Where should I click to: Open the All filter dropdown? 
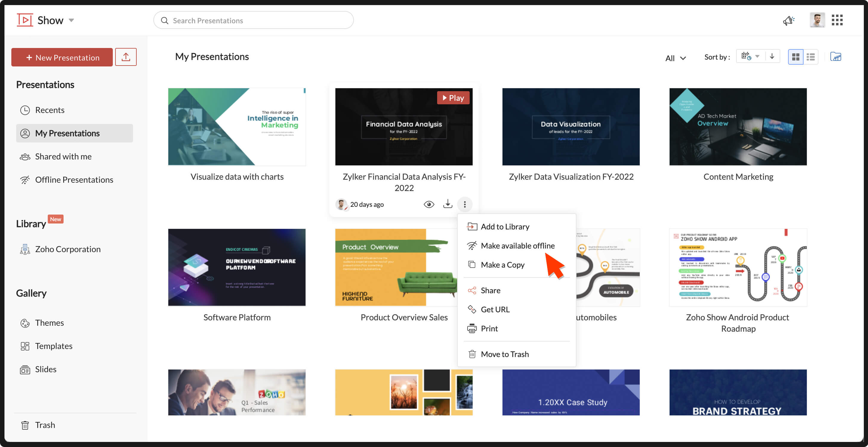tap(675, 58)
